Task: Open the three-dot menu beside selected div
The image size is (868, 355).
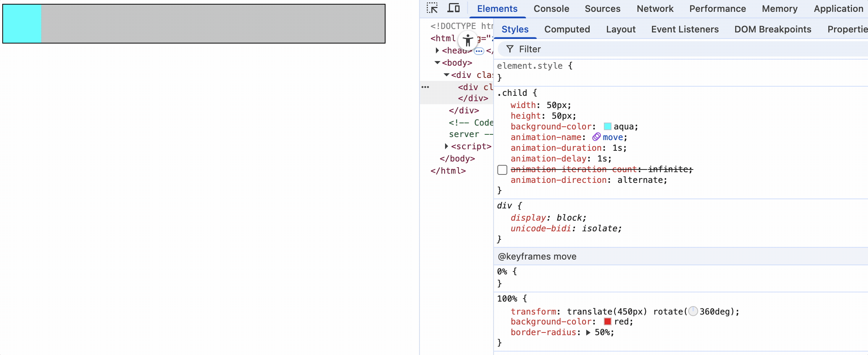Action: point(425,87)
